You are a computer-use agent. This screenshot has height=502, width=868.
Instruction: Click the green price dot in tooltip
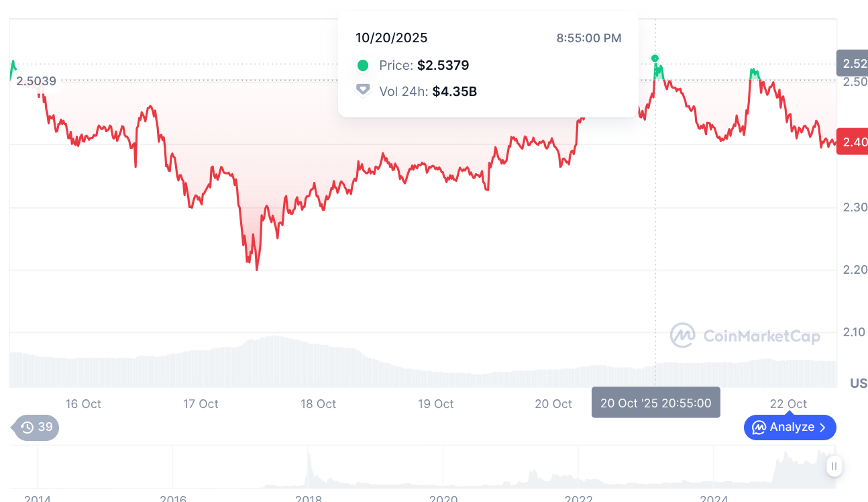click(x=363, y=65)
